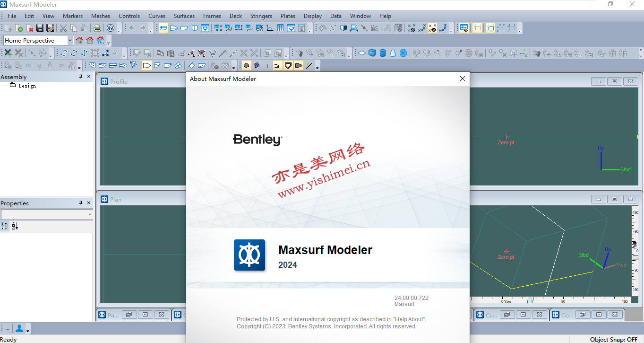Open the Home Perspective view dropdown
This screenshot has height=343, width=644.
point(70,40)
